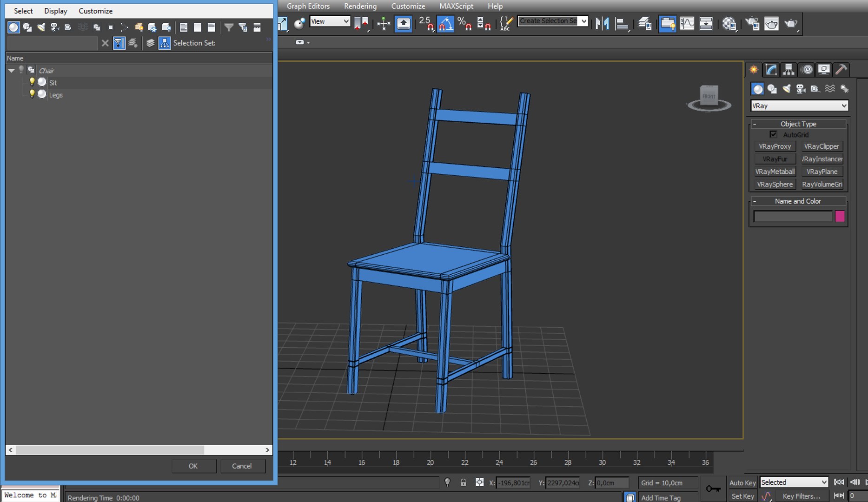Screen dimensions: 868x502
Task: Click the Select and Manipulate icon
Action: (384, 23)
